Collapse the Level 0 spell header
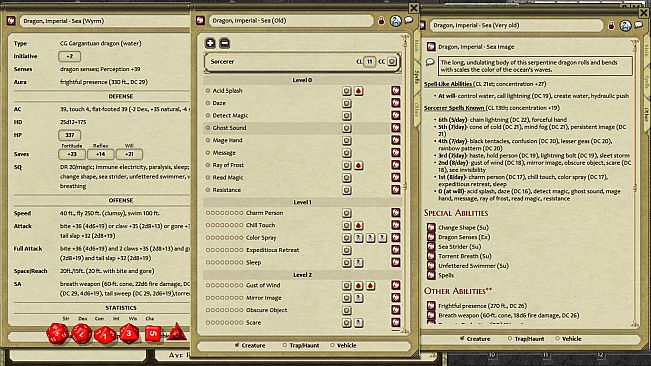 [302, 80]
